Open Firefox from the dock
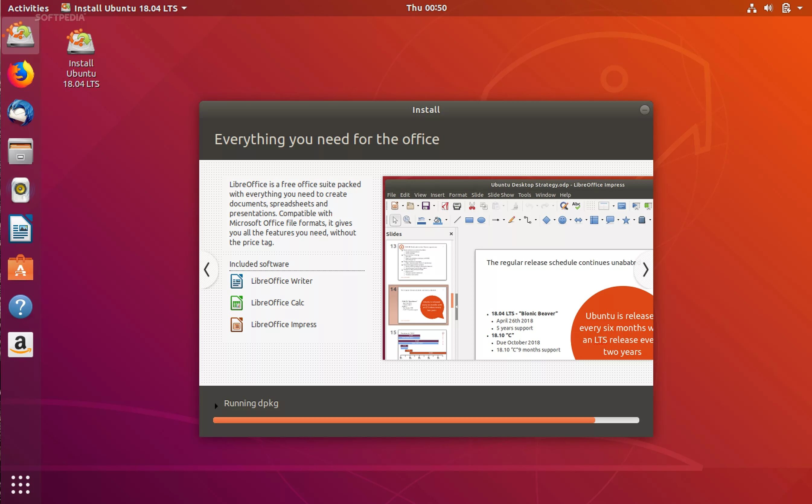The height and width of the screenshot is (504, 812). [x=21, y=74]
